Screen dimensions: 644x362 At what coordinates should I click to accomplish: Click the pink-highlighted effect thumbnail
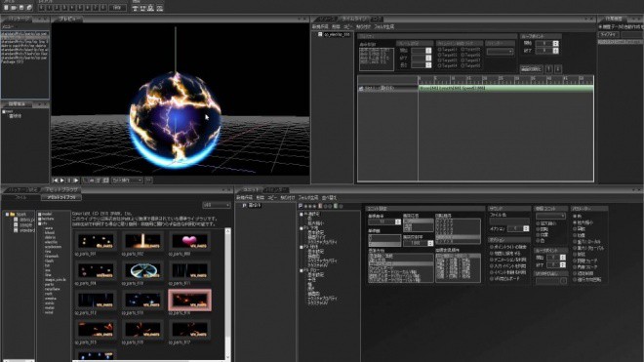(x=189, y=300)
